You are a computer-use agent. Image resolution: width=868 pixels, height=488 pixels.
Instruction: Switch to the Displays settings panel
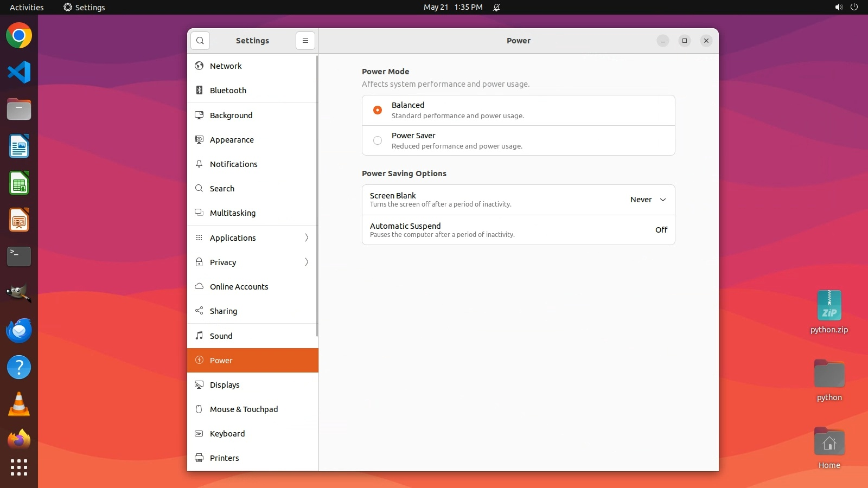(x=225, y=385)
